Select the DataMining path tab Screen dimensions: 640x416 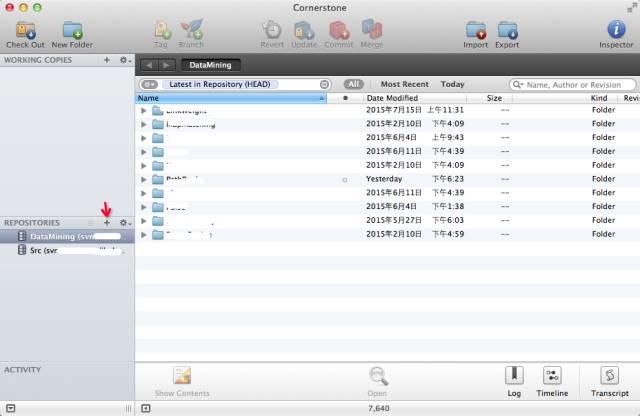(210, 65)
